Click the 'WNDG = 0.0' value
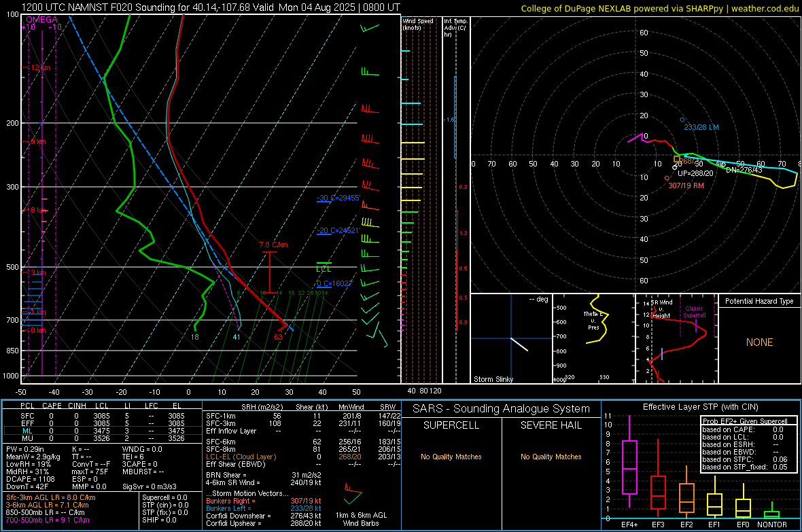The image size is (802, 532). [142, 449]
